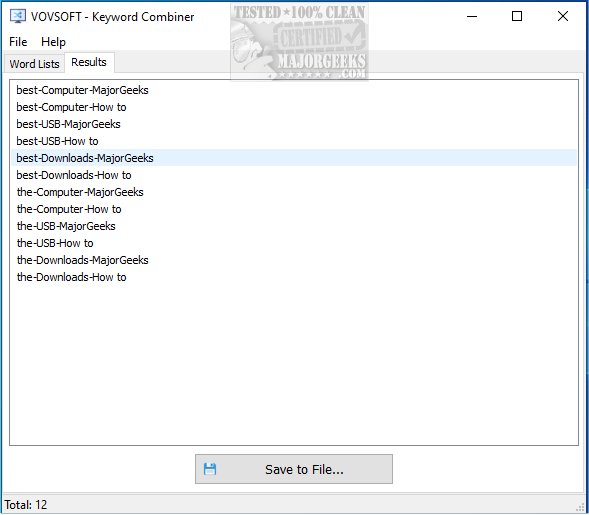Select the best-USB-How to row
This screenshot has height=515, width=589.
point(294,141)
